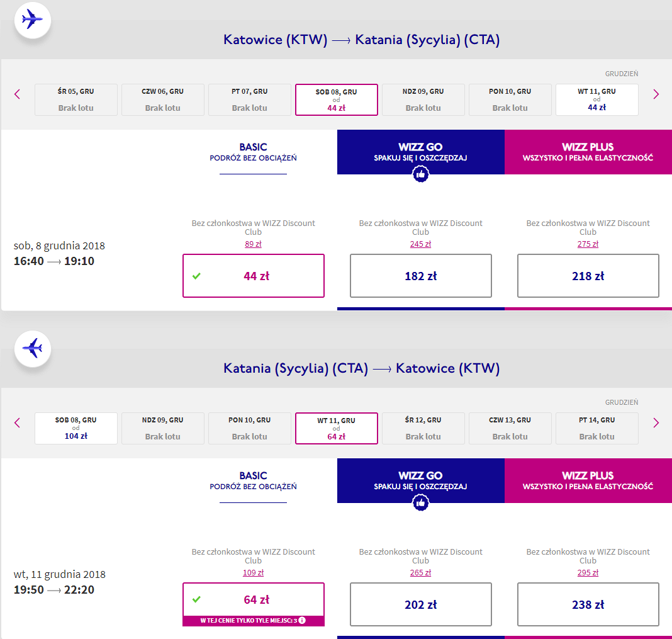Viewport: 672px width, 639px height.
Task: Click the return flight airplane icon
Action: (33, 348)
